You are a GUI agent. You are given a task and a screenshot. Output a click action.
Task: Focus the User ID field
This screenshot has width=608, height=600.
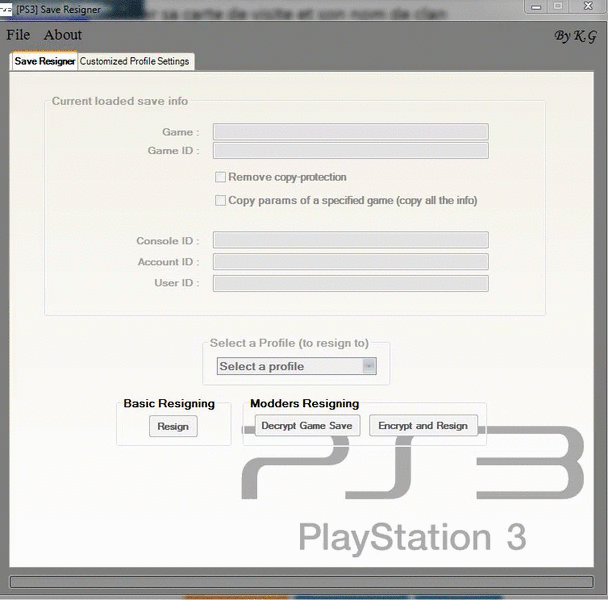pos(351,284)
